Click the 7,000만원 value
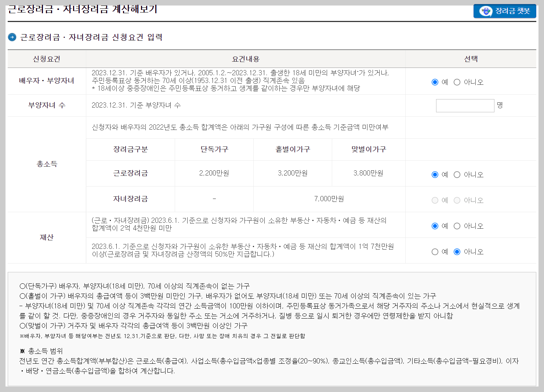Screen dimensions: 544x392 tap(329, 199)
